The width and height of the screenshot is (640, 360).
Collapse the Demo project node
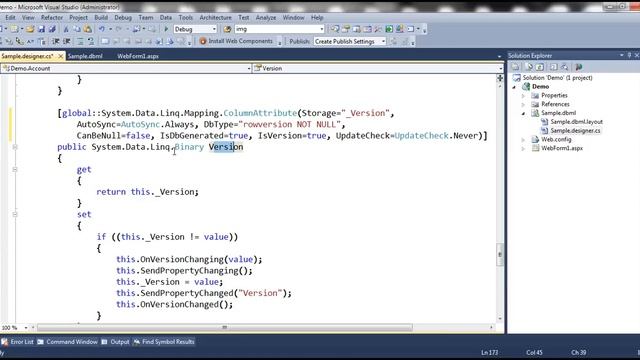514,87
